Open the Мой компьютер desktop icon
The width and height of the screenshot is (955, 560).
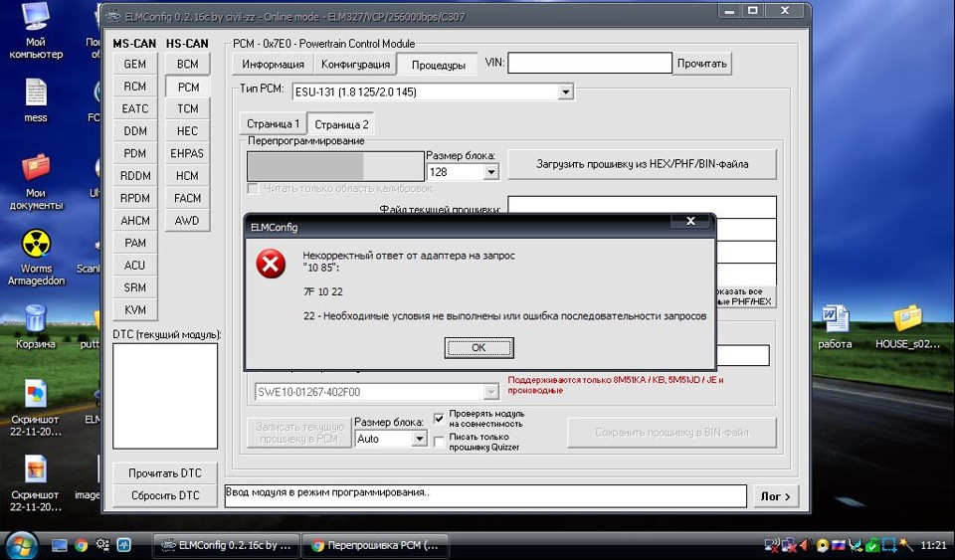pyautogui.click(x=36, y=31)
